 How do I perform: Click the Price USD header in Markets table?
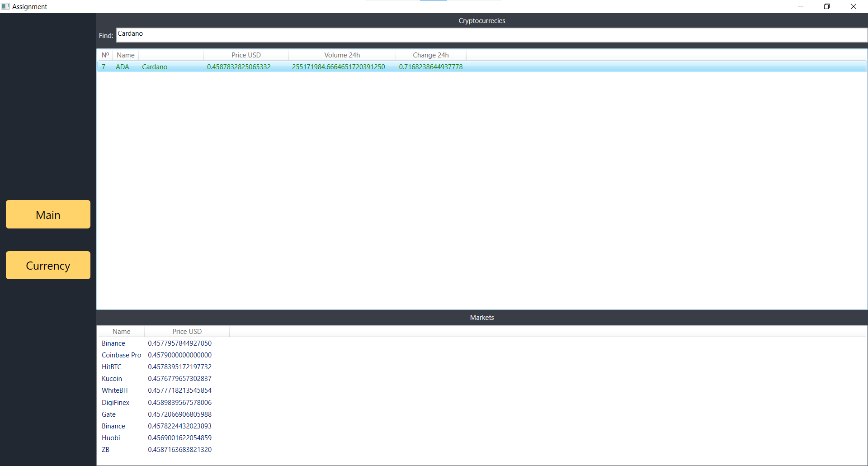[x=187, y=332]
